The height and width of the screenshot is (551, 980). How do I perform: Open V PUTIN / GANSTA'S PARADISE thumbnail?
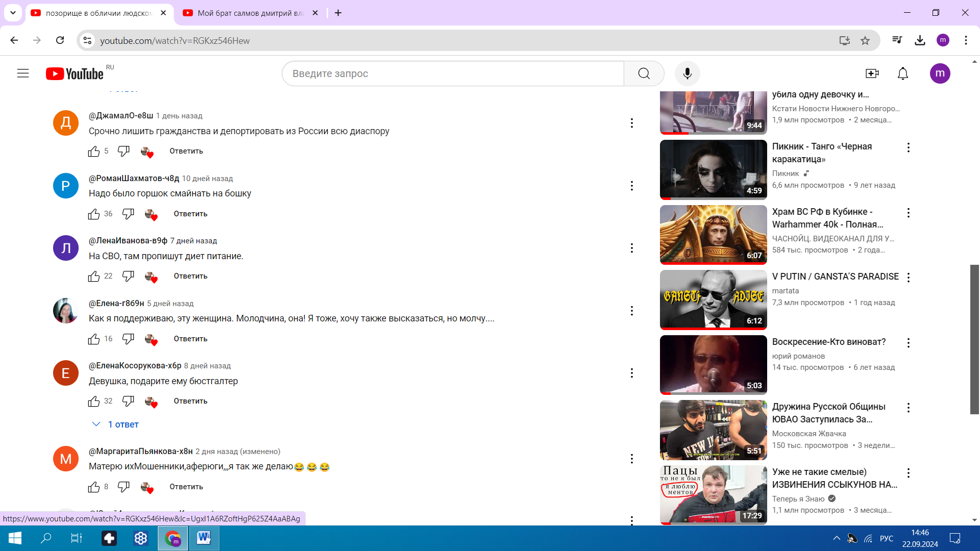coord(713,299)
